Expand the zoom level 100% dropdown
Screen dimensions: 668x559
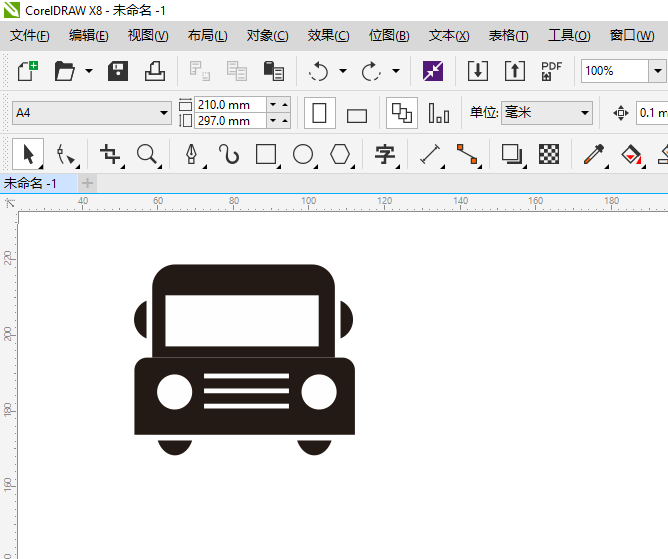(x=657, y=71)
